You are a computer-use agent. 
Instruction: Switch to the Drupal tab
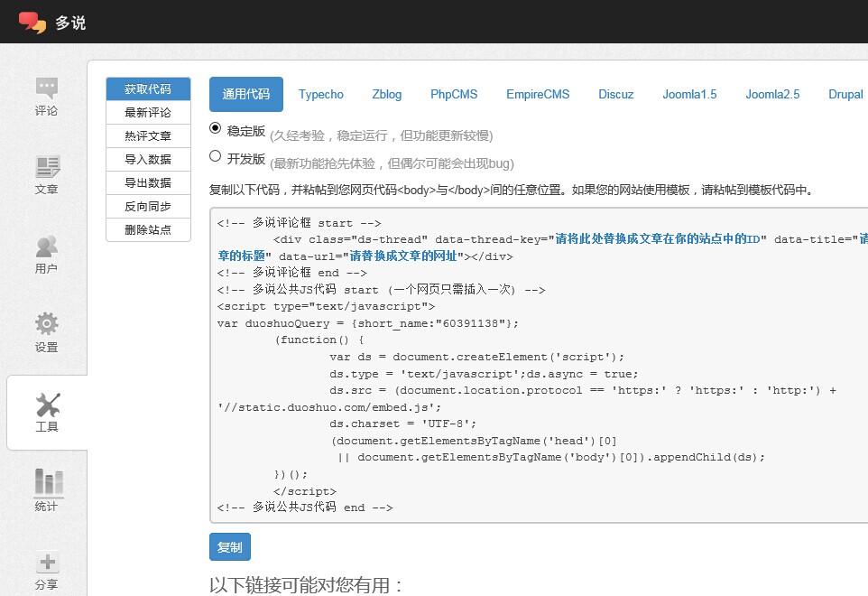845,94
